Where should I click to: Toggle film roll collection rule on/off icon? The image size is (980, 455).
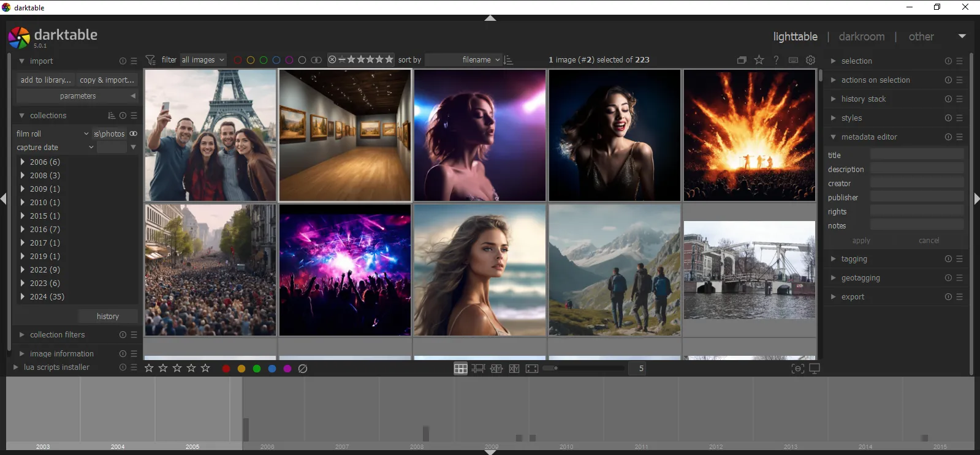click(133, 133)
